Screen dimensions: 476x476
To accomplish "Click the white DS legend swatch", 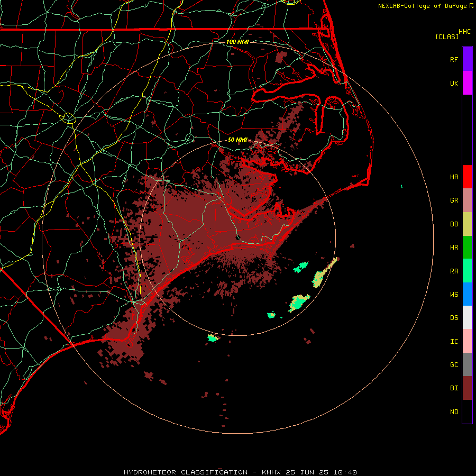I will point(467,317).
